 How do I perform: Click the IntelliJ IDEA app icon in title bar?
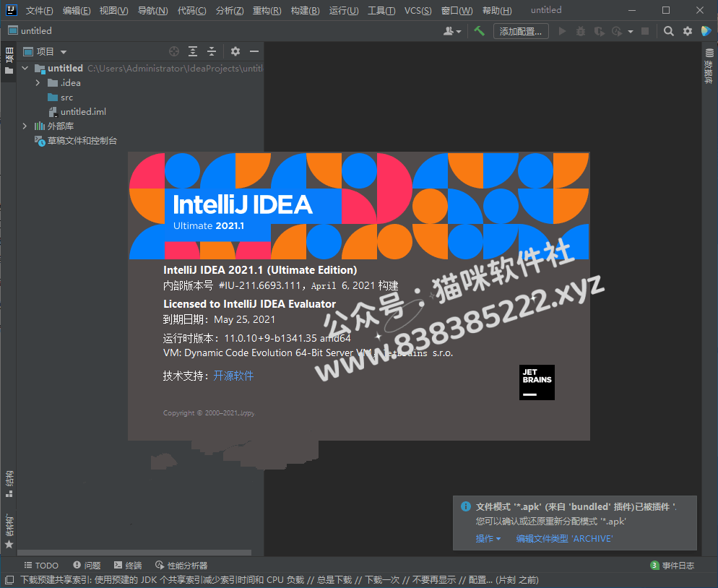coord(11,10)
